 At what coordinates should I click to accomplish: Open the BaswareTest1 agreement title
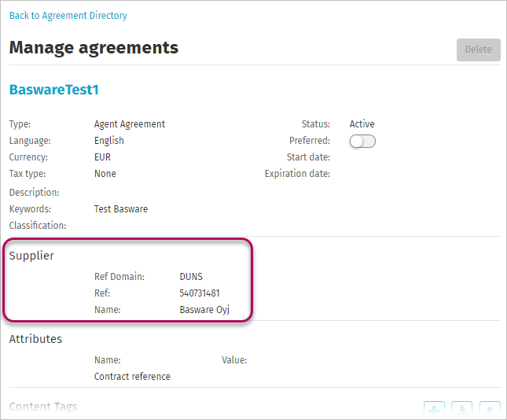point(54,90)
